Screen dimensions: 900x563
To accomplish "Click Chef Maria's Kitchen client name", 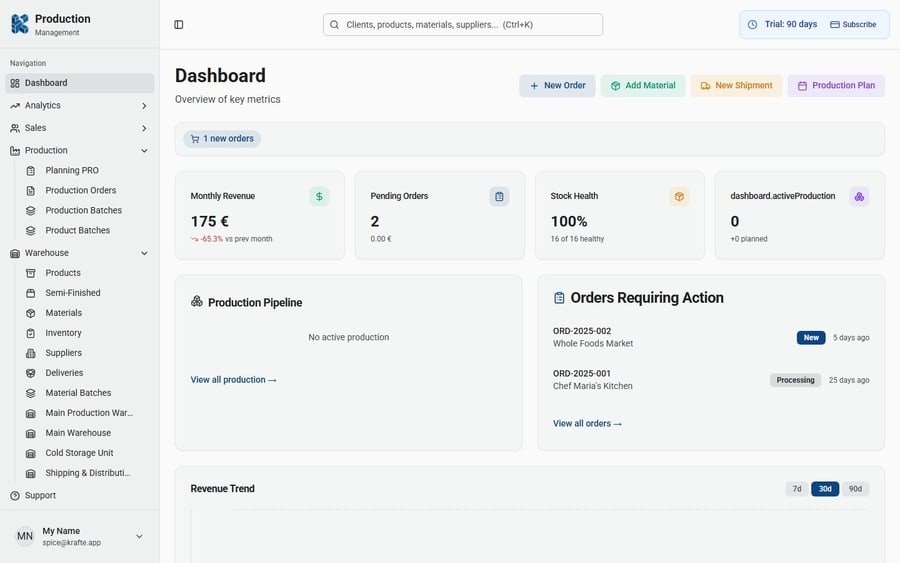I will pyautogui.click(x=593, y=386).
